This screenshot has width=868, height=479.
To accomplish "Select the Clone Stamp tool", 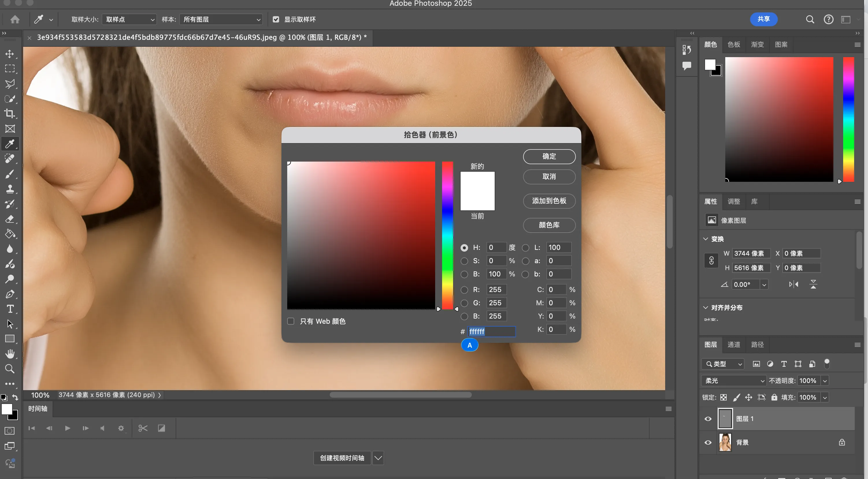I will [x=10, y=189].
